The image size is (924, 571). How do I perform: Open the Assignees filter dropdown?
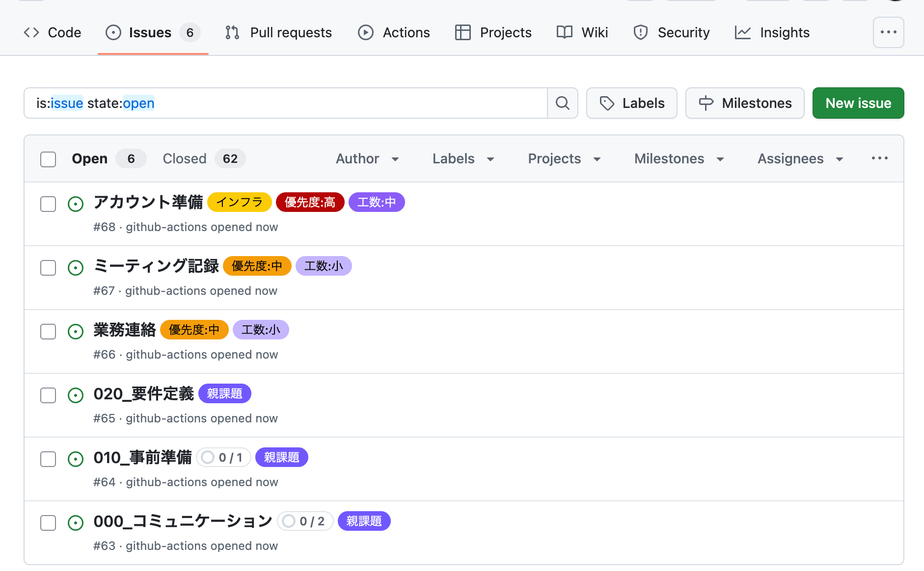(800, 159)
